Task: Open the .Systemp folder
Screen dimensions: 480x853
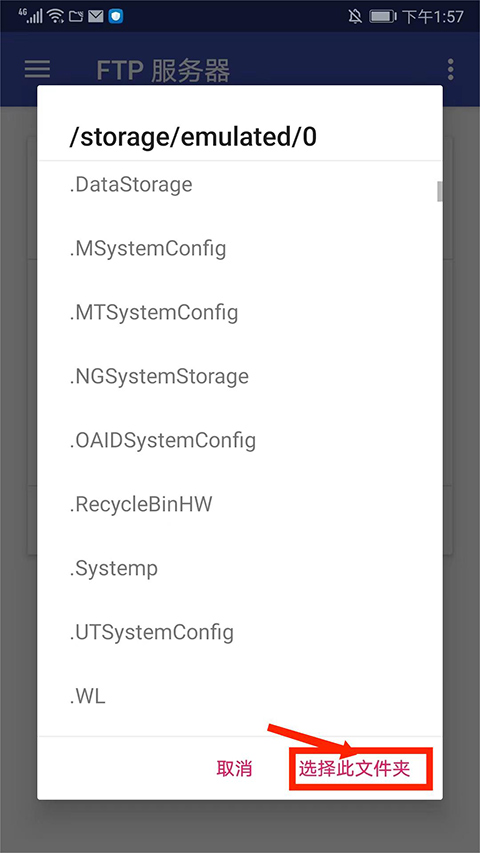Action: click(x=239, y=568)
